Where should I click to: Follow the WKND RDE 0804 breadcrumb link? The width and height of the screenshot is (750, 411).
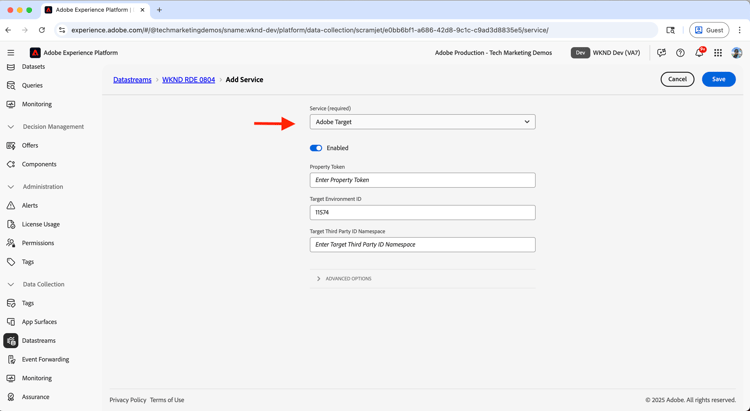click(188, 80)
